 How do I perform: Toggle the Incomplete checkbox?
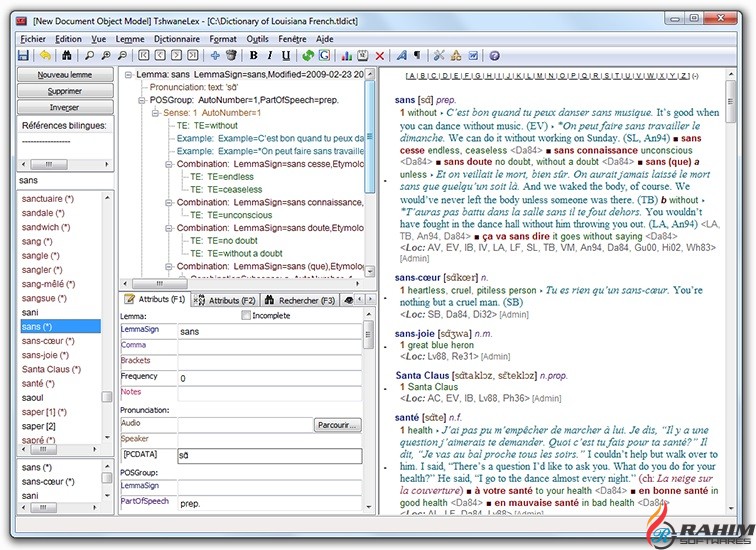pos(246,315)
